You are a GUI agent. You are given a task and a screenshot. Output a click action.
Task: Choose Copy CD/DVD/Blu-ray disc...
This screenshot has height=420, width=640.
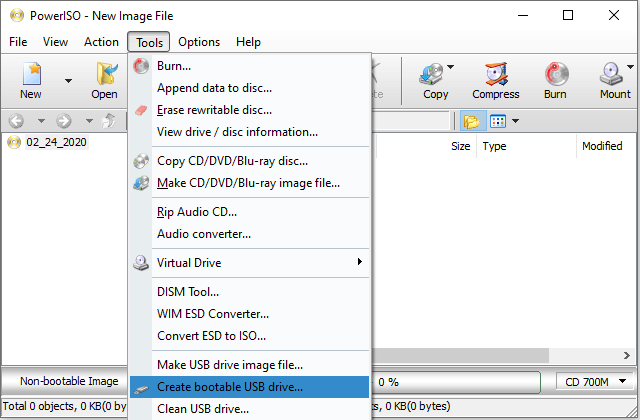[x=249, y=161]
